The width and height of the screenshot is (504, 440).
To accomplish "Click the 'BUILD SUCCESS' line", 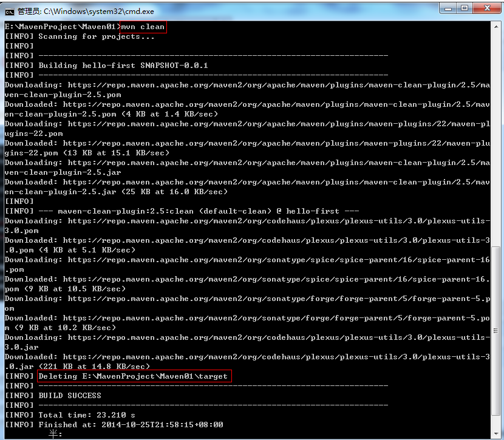I will (x=53, y=396).
